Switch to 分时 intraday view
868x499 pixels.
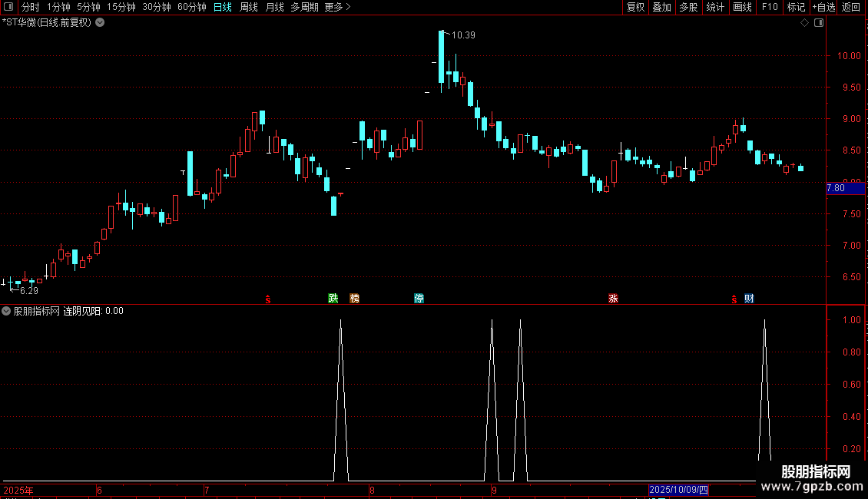tap(31, 7)
